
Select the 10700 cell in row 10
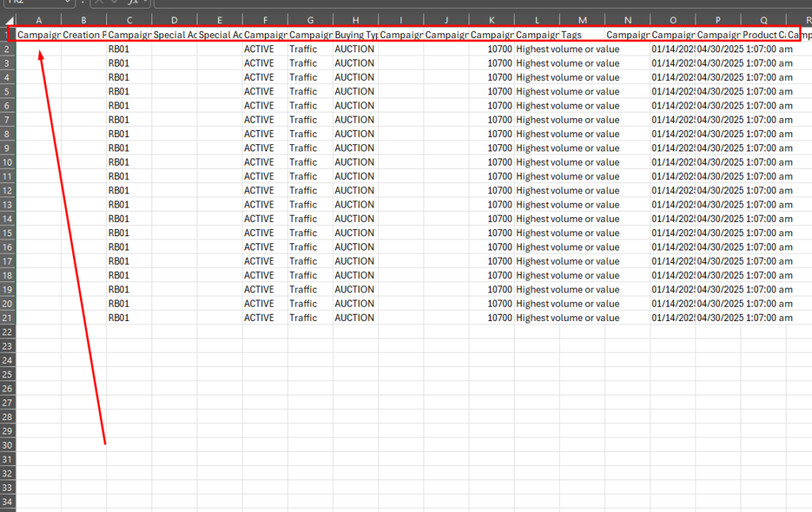pyautogui.click(x=491, y=162)
